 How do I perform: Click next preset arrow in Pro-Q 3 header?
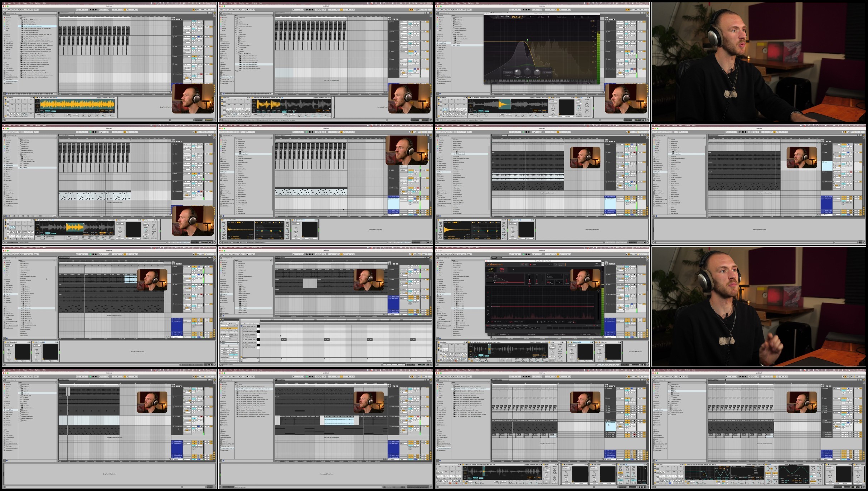coord(574,17)
